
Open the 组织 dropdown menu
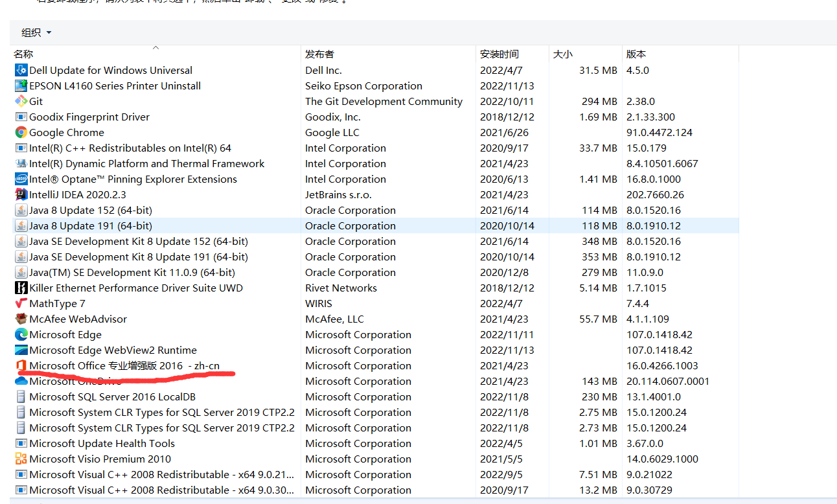coord(36,32)
